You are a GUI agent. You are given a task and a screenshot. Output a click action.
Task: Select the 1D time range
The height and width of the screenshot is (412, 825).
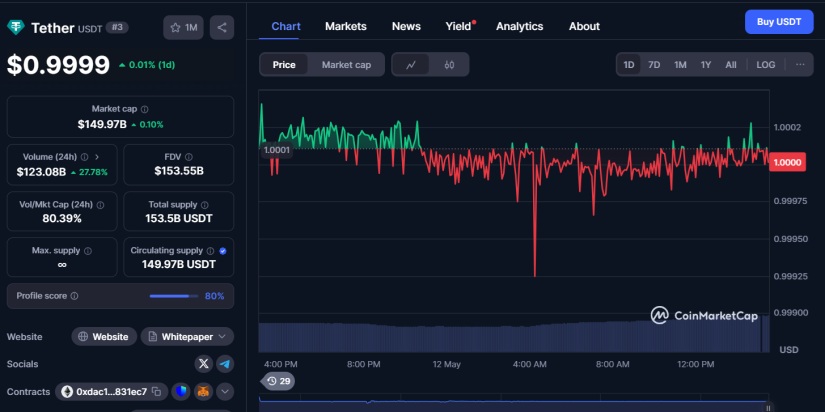[629, 65]
